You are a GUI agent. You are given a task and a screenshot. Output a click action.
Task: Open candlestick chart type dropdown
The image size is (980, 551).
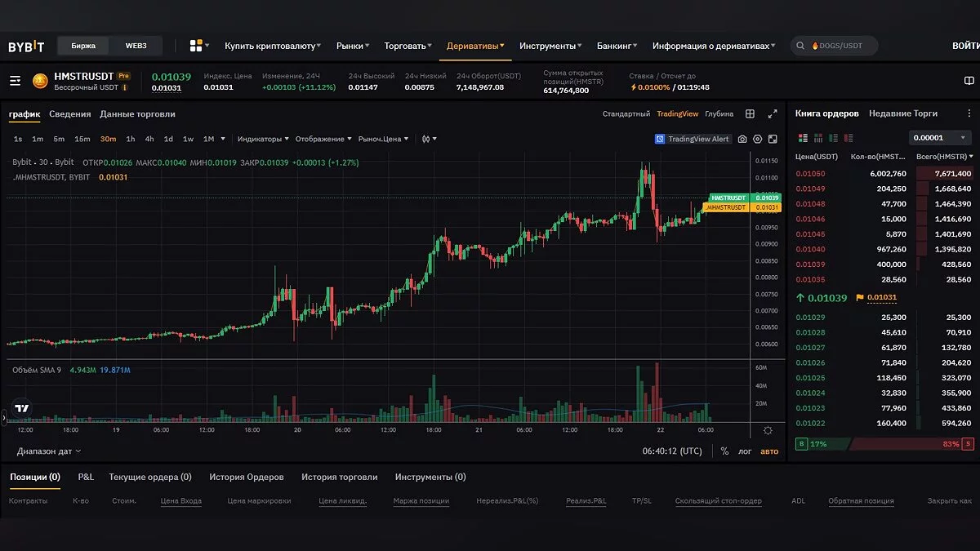429,139
